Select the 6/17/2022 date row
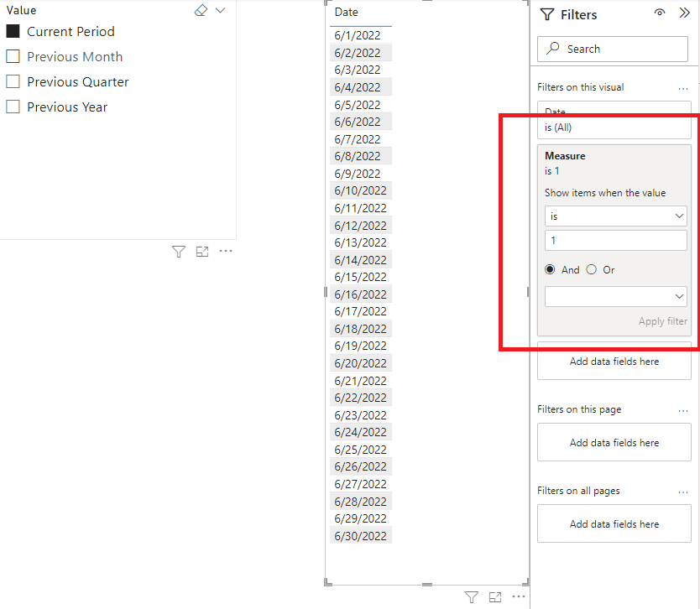700x609 pixels. pos(361,311)
